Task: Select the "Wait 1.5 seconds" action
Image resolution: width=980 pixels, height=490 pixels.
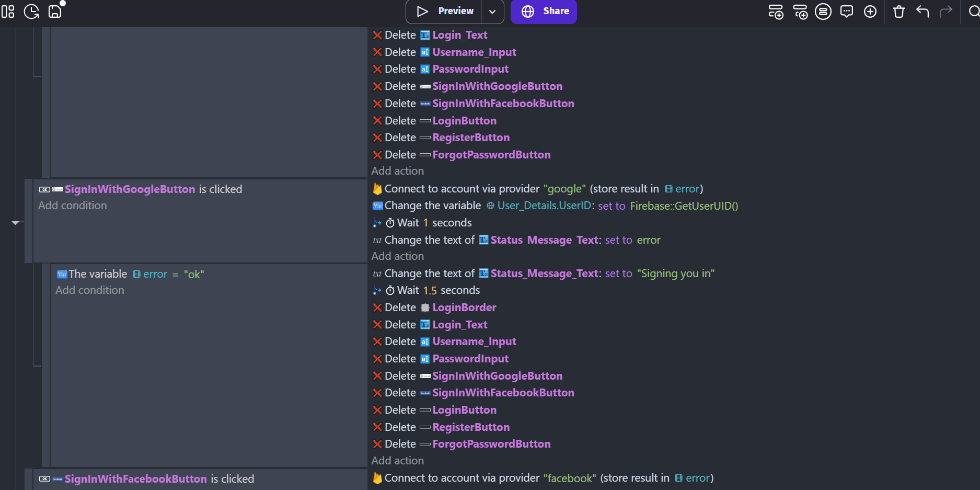Action: pos(438,290)
